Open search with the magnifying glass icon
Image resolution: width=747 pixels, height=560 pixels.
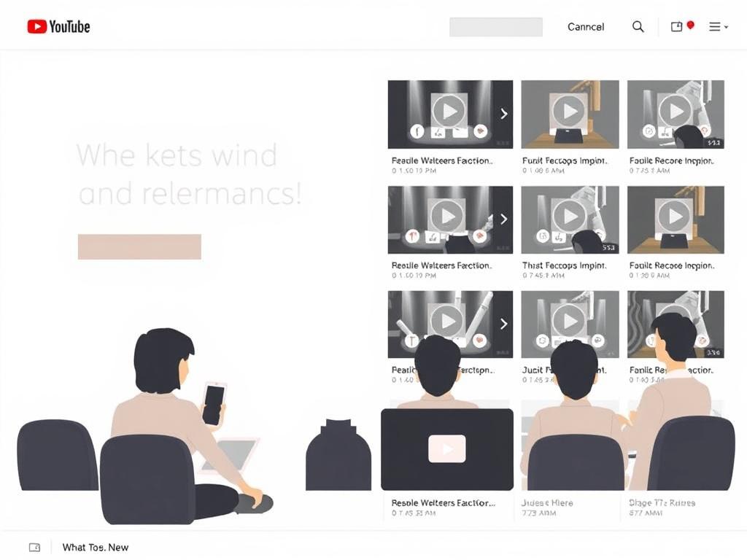click(x=638, y=27)
